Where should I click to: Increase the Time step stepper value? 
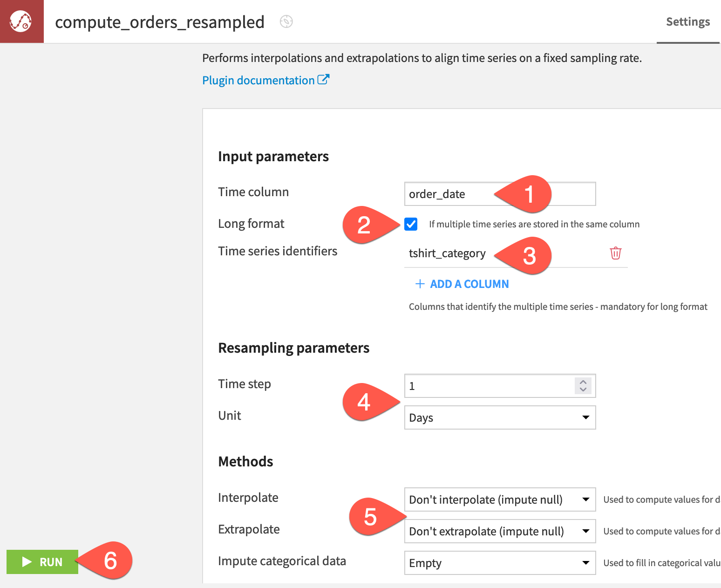tap(583, 382)
